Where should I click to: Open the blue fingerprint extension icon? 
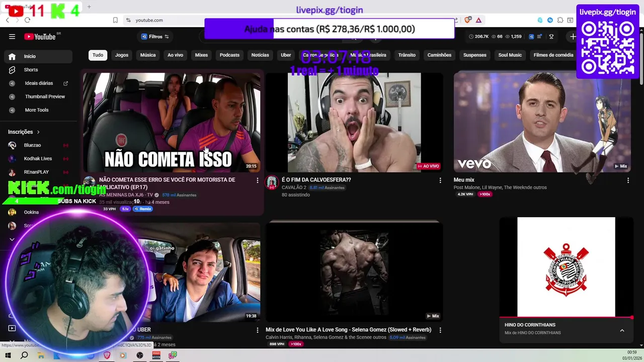540,20
